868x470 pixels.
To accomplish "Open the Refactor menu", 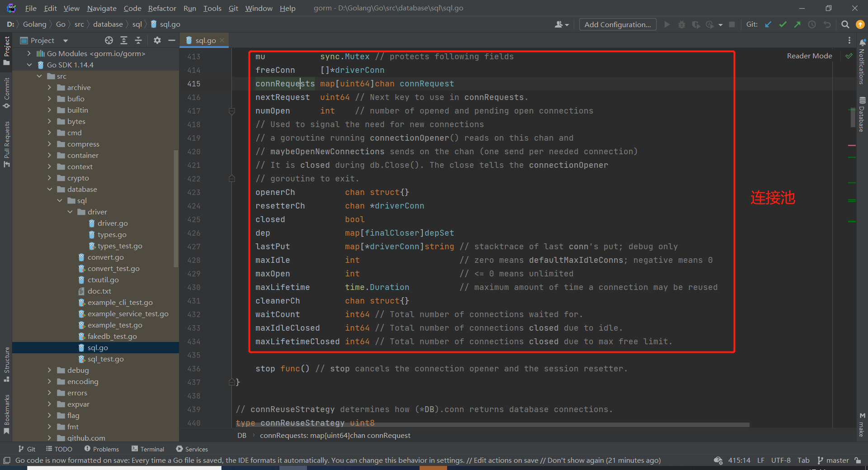I will 162,8.
